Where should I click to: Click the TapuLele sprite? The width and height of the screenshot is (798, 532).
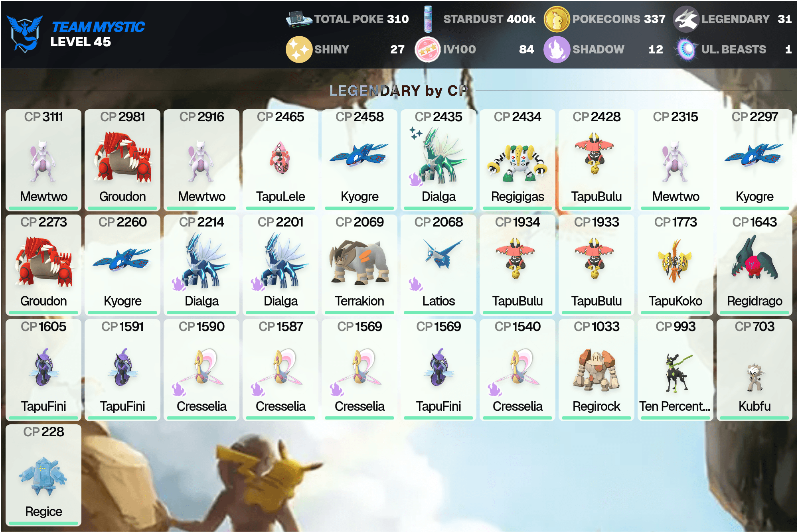(280, 158)
